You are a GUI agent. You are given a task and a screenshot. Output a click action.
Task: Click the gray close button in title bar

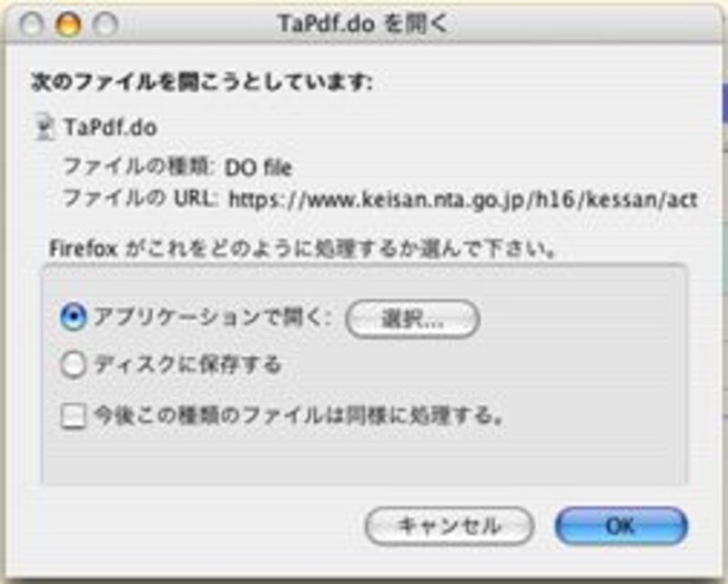coord(31,24)
